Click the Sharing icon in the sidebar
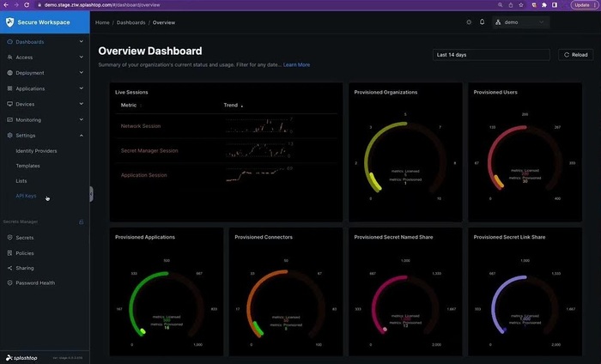Viewport: 601px width, 364px height. click(9, 268)
